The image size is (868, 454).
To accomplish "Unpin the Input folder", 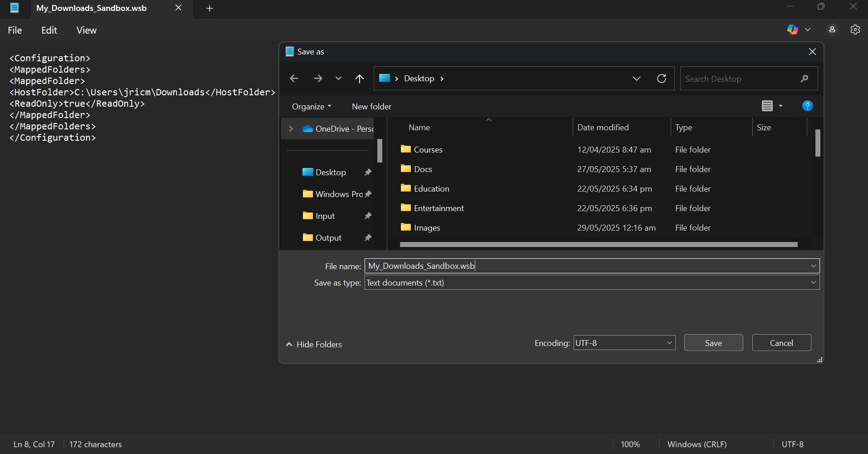I will tap(368, 216).
